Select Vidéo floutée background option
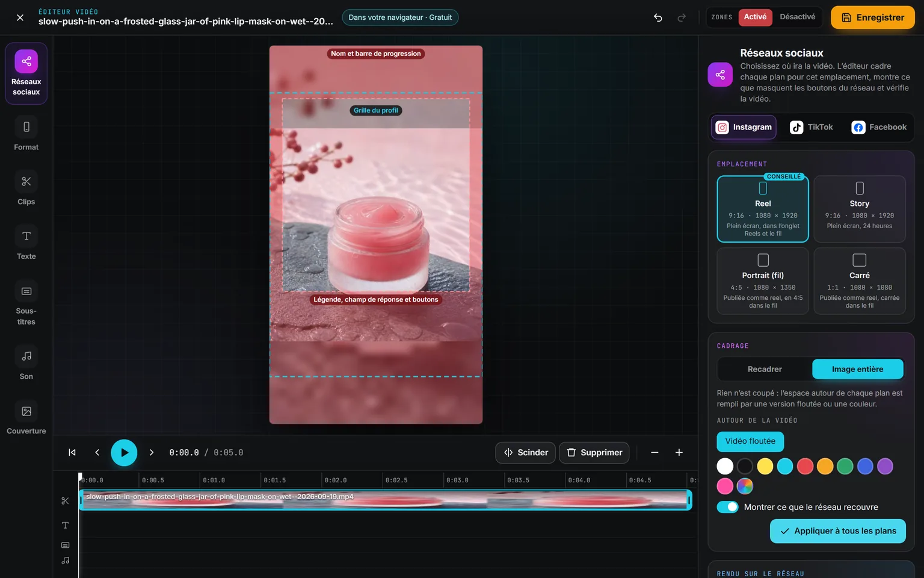 pyautogui.click(x=750, y=441)
